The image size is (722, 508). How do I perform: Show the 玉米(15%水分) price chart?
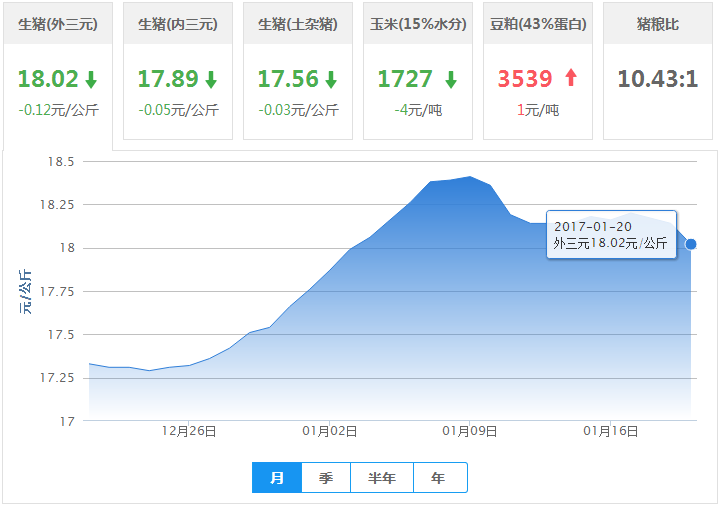click(x=418, y=24)
